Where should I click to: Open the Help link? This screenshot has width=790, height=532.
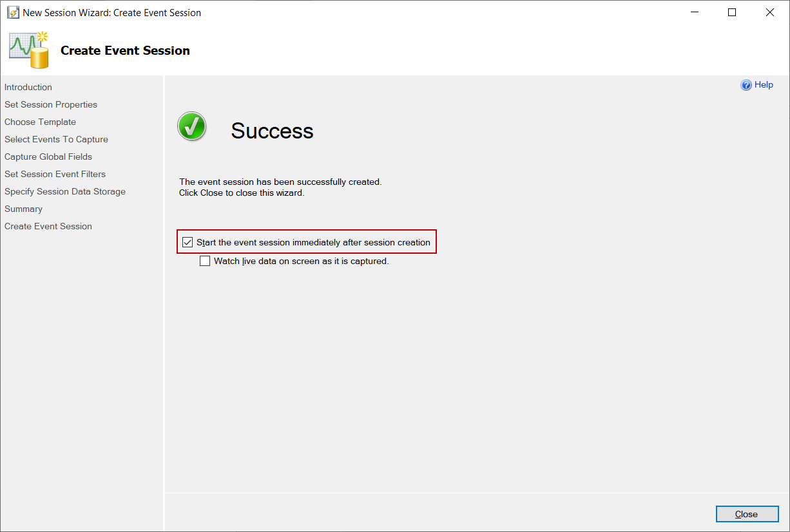[764, 85]
